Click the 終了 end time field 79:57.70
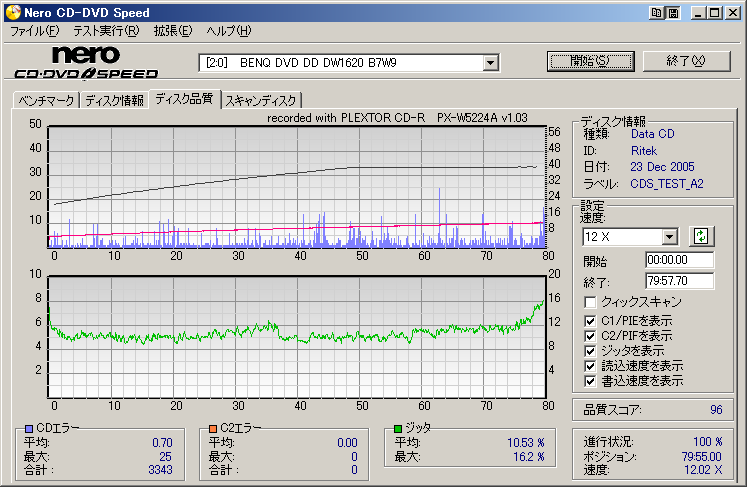This screenshot has height=487, width=747. click(x=679, y=281)
